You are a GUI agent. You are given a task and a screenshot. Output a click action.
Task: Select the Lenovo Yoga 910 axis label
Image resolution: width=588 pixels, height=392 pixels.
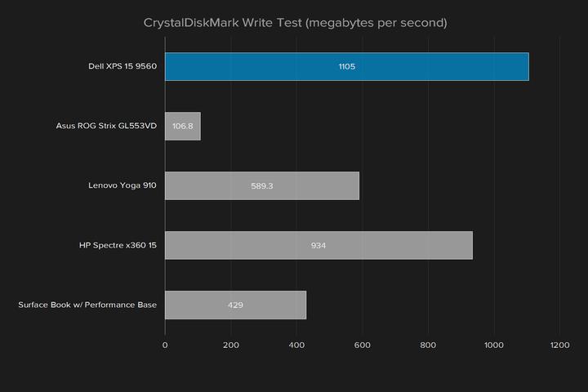point(122,186)
